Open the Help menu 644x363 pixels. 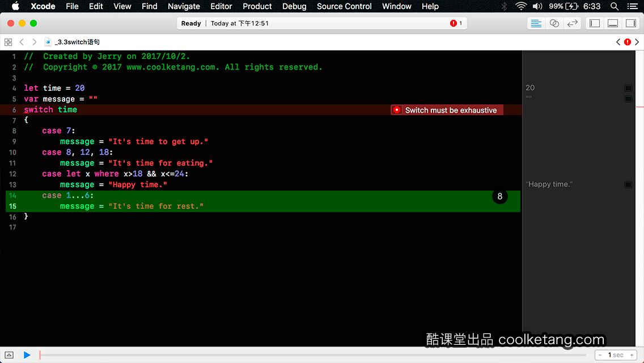tap(430, 6)
